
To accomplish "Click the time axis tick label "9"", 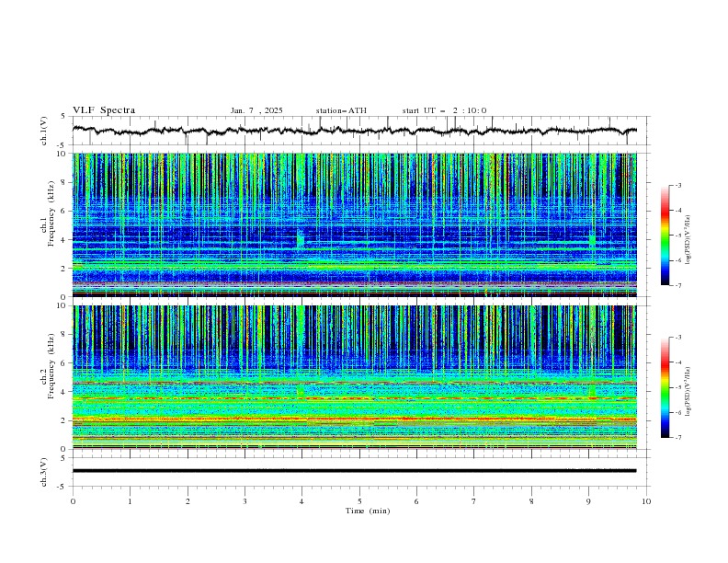I will tap(588, 501).
